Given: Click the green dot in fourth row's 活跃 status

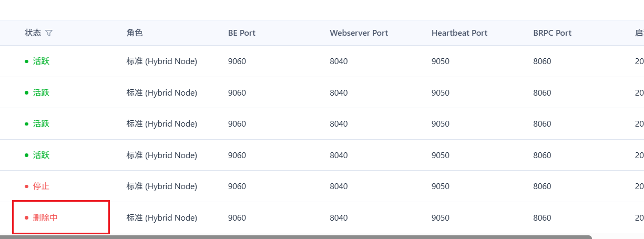Looking at the screenshot, I should point(27,155).
